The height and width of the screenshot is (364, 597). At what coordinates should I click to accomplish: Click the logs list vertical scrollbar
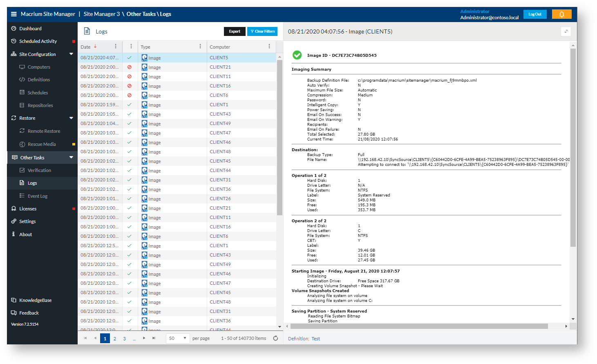tap(279, 137)
